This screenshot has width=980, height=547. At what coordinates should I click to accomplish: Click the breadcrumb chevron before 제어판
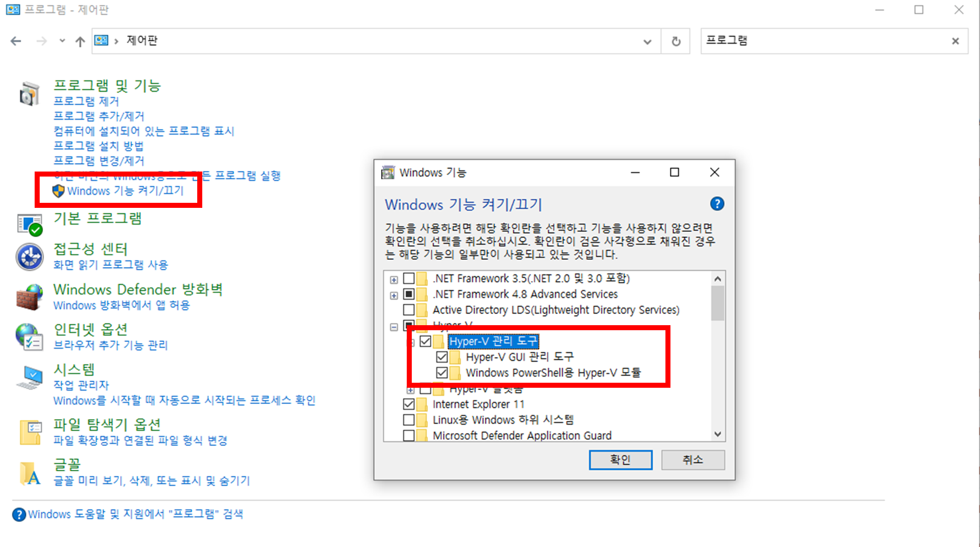[116, 41]
